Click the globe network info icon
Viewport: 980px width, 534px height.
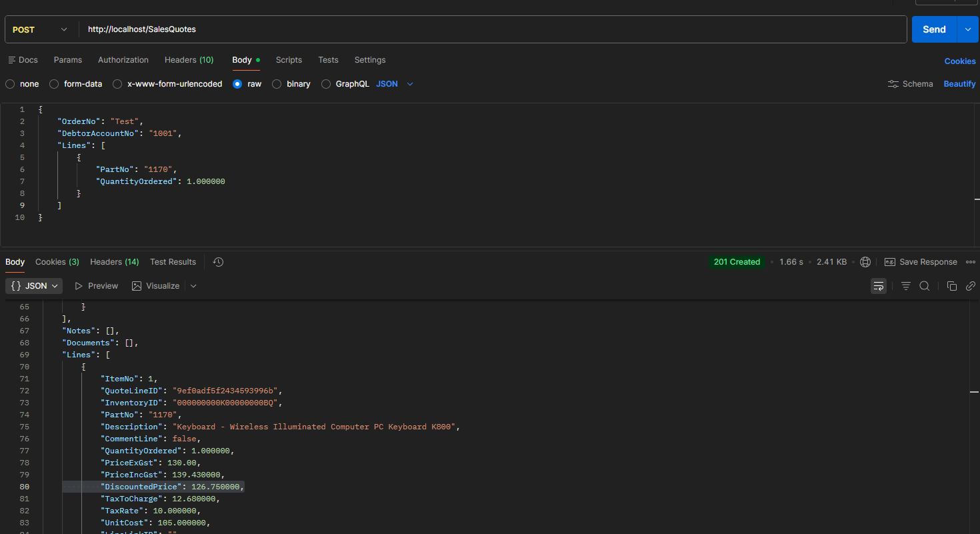865,262
